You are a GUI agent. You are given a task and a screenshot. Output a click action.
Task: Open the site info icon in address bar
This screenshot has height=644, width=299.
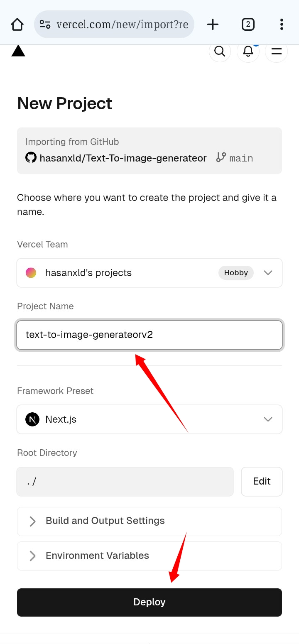(x=45, y=24)
